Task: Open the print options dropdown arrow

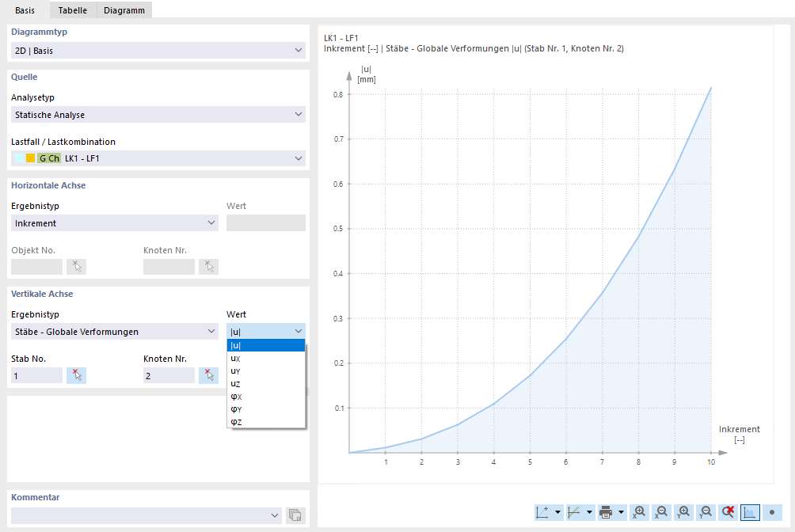Action: click(x=621, y=512)
